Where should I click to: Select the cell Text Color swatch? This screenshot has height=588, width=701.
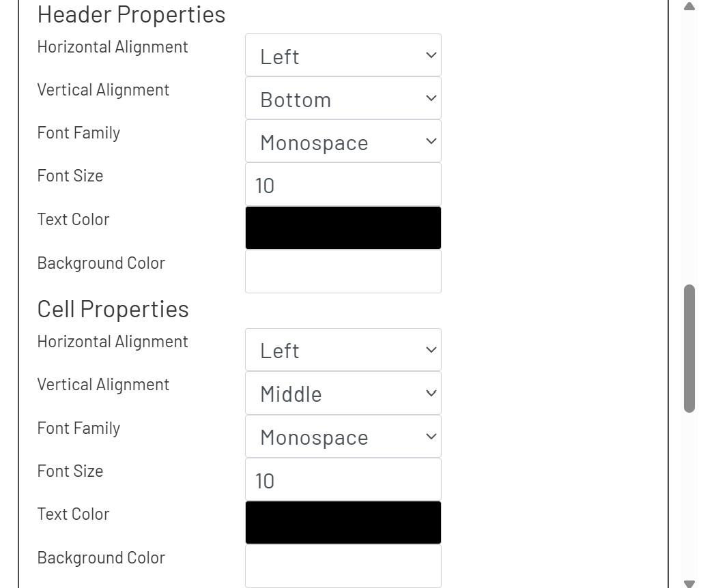click(343, 522)
